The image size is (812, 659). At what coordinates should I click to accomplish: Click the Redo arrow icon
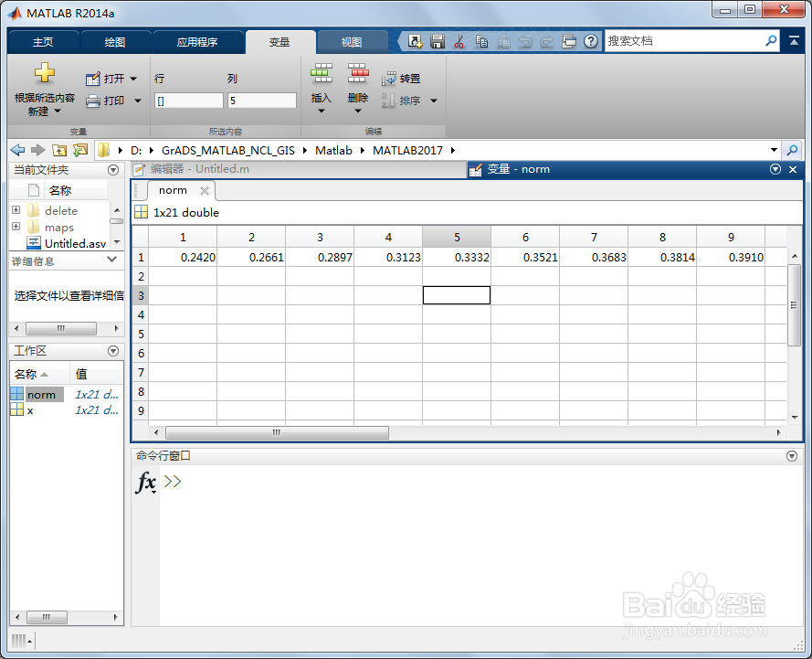tap(546, 41)
